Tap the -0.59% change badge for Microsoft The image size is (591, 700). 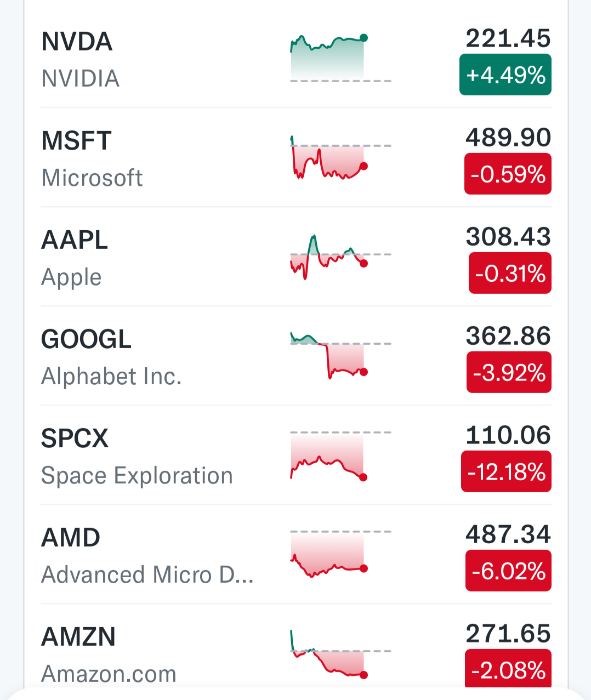pyautogui.click(x=508, y=174)
